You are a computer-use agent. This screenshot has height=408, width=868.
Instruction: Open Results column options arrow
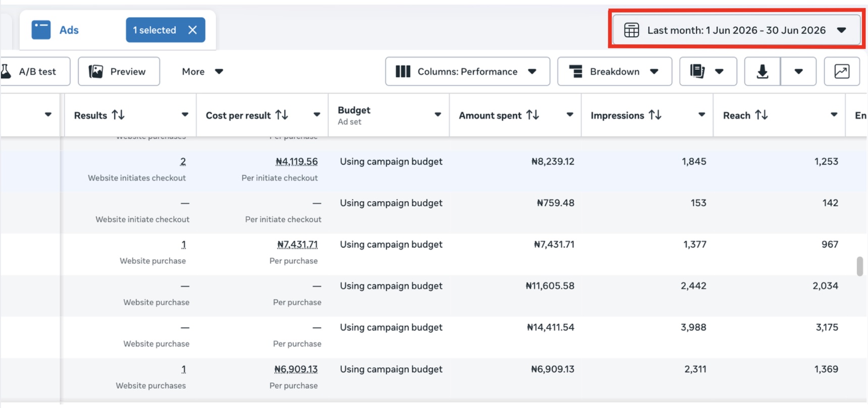(x=185, y=115)
